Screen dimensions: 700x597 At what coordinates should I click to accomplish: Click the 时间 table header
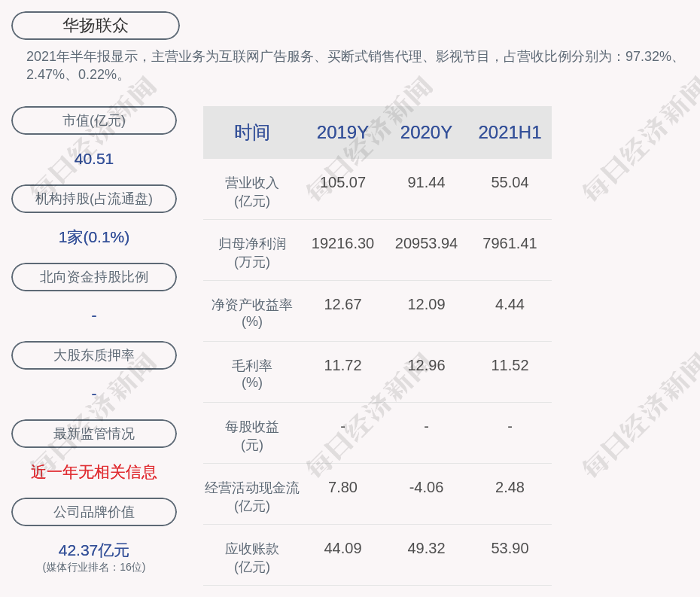[252, 132]
